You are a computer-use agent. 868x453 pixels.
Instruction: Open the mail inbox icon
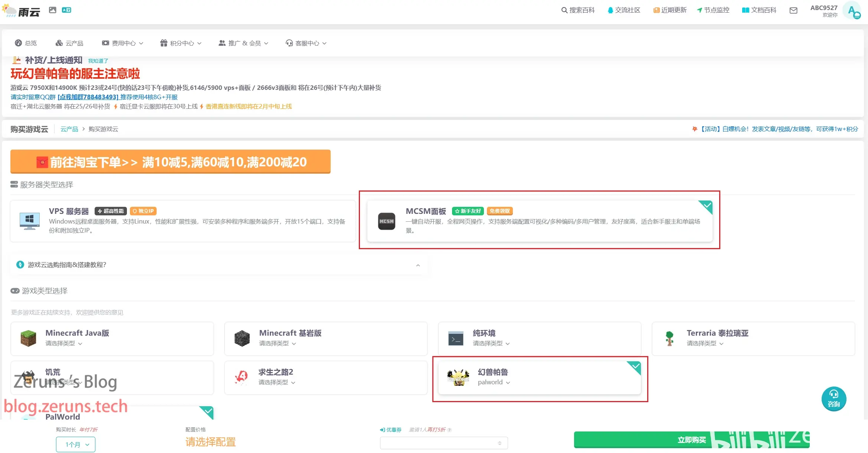(793, 10)
